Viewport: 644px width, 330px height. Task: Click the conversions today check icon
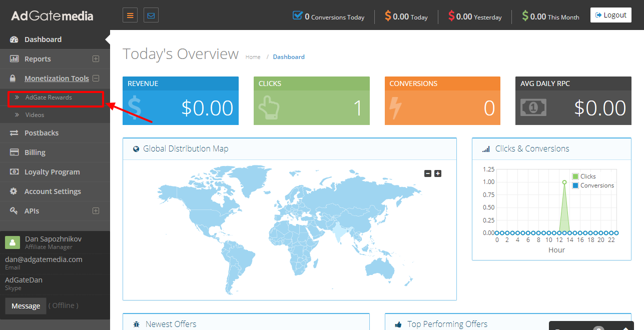(x=298, y=15)
